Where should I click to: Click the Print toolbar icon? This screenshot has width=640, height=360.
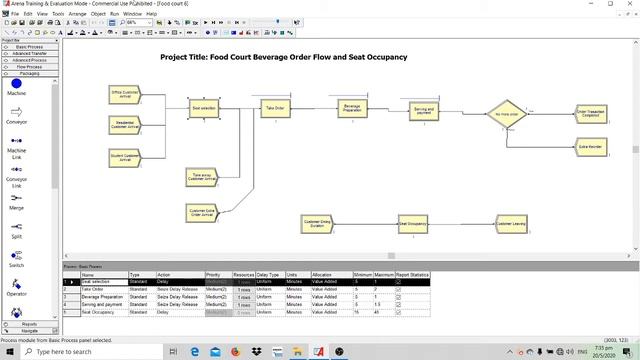pyautogui.click(x=50, y=23)
